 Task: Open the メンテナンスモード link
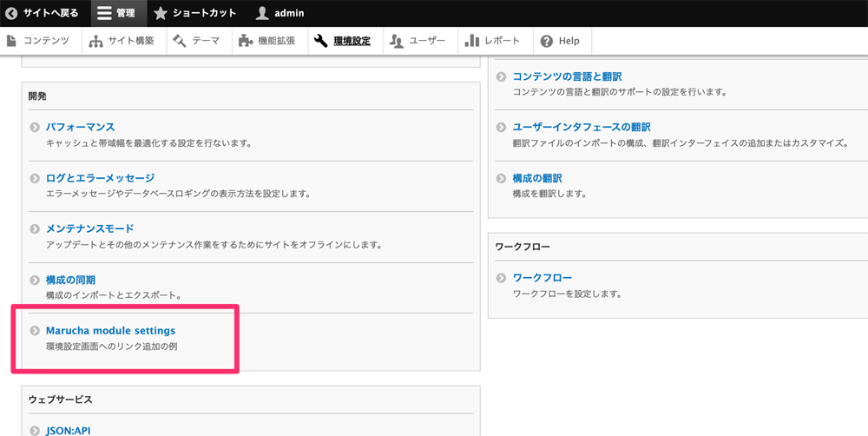[89, 228]
